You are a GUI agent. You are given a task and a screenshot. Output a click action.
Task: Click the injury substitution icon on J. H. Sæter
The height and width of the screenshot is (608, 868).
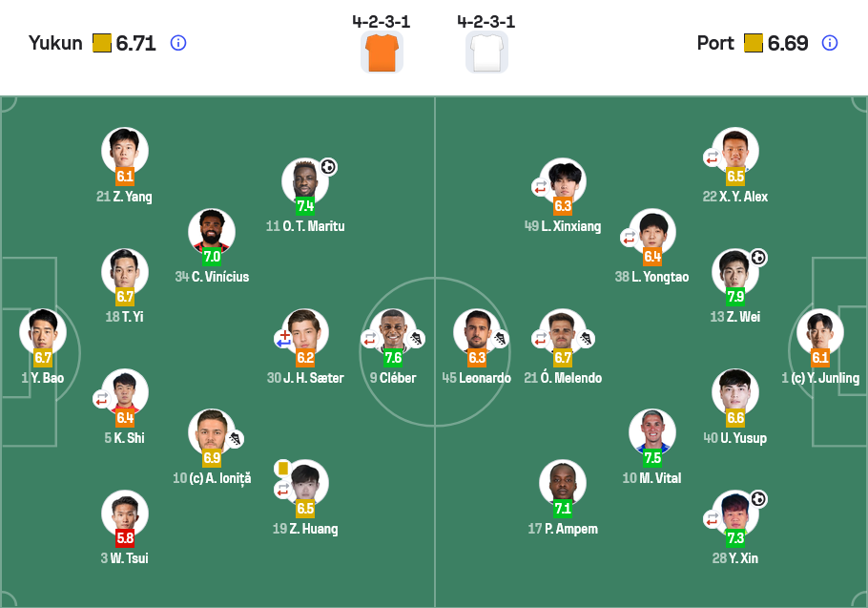click(283, 338)
